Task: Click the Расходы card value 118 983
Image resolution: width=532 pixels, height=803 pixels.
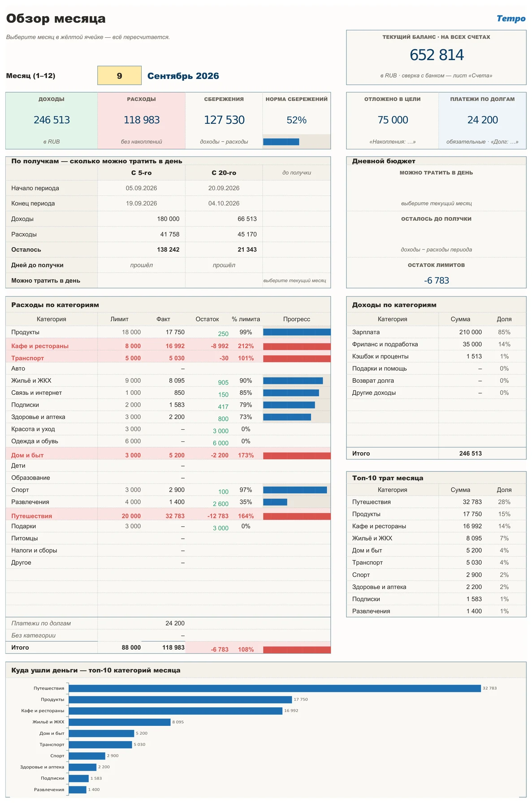Action: 142,120
